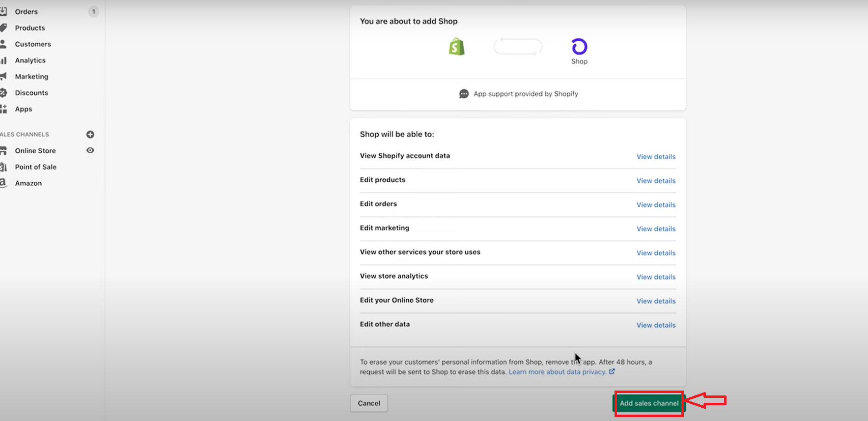This screenshot has width=868, height=421.
Task: View Online Store using eye icon
Action: pyautogui.click(x=90, y=150)
